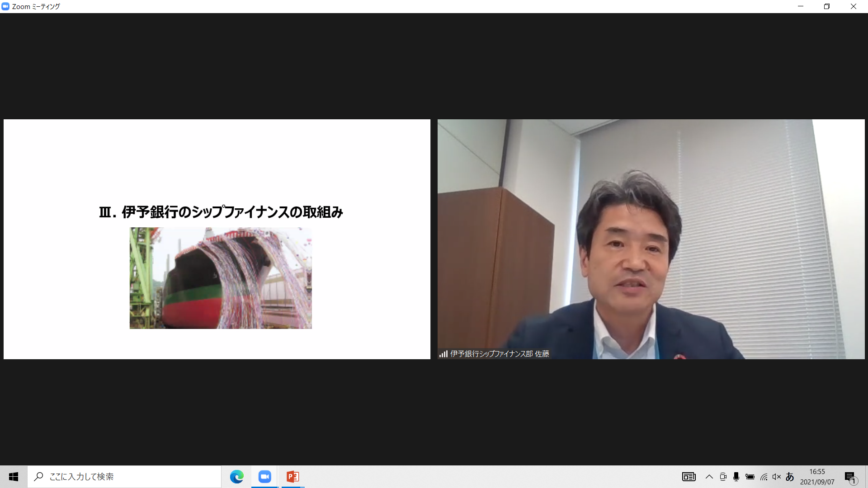Toggle the Japanese IME あ indicator
868x488 pixels.
pyautogui.click(x=790, y=477)
